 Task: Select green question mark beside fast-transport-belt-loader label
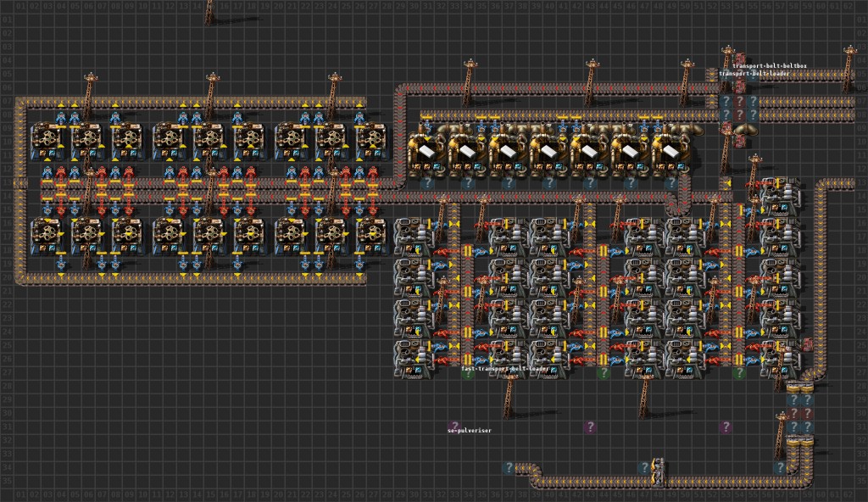[x=468, y=373]
